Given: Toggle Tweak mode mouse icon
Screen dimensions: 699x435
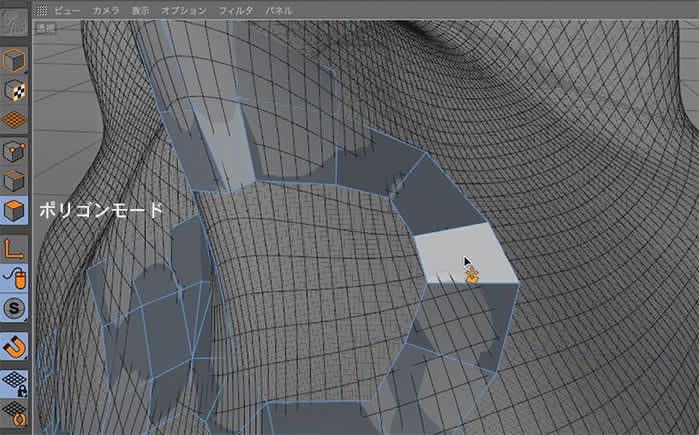Looking at the screenshot, I should [x=15, y=278].
